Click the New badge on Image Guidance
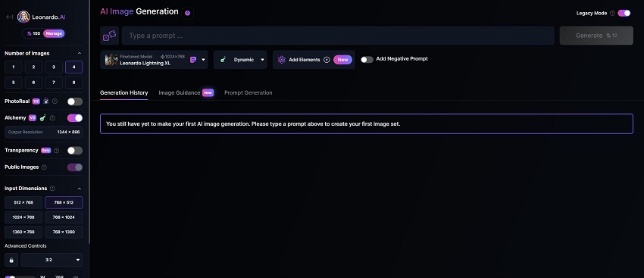 (208, 93)
